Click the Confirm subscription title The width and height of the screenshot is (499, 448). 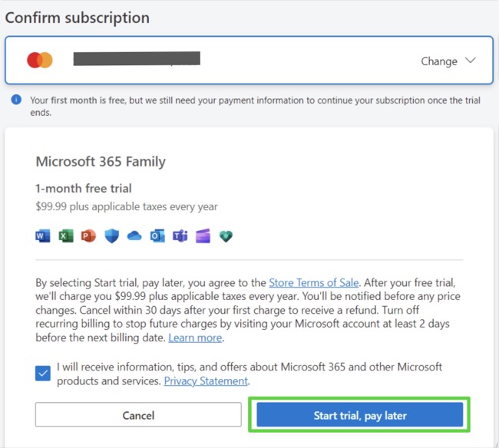78,18
